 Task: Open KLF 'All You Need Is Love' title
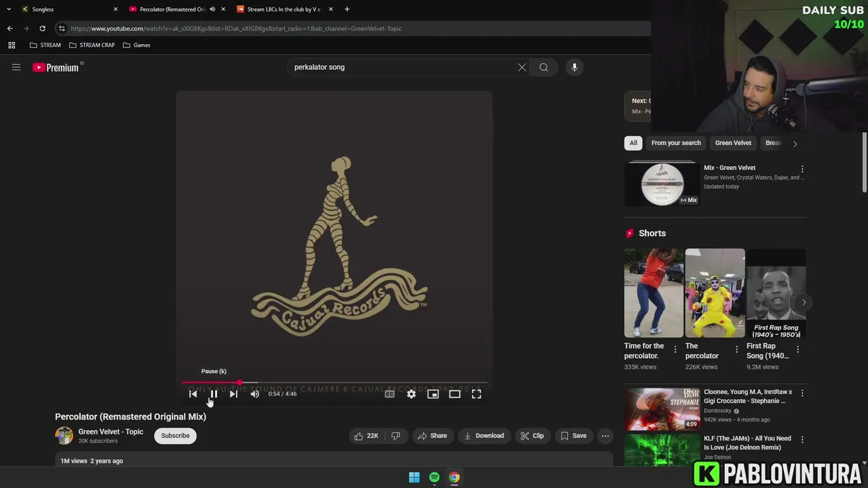pos(747,443)
